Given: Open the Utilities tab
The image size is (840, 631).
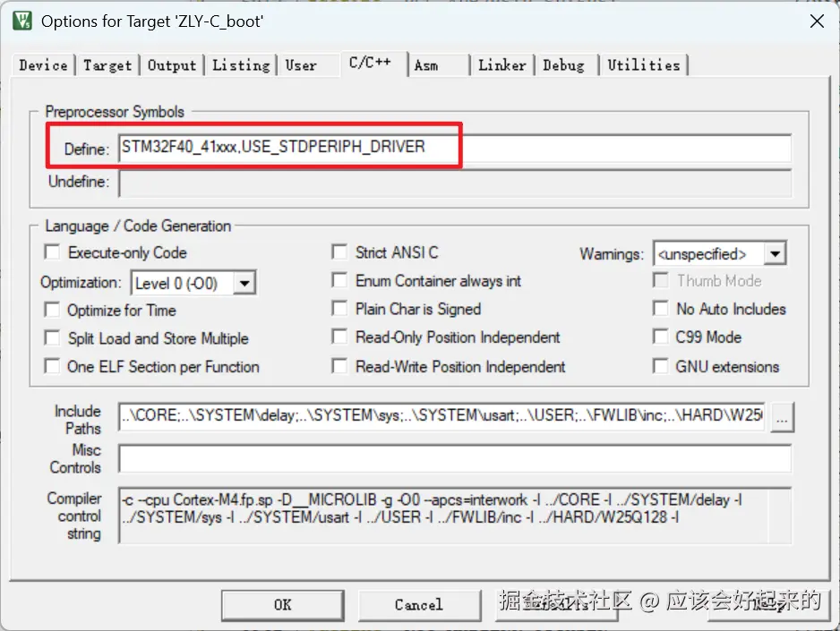Looking at the screenshot, I should pyautogui.click(x=643, y=65).
